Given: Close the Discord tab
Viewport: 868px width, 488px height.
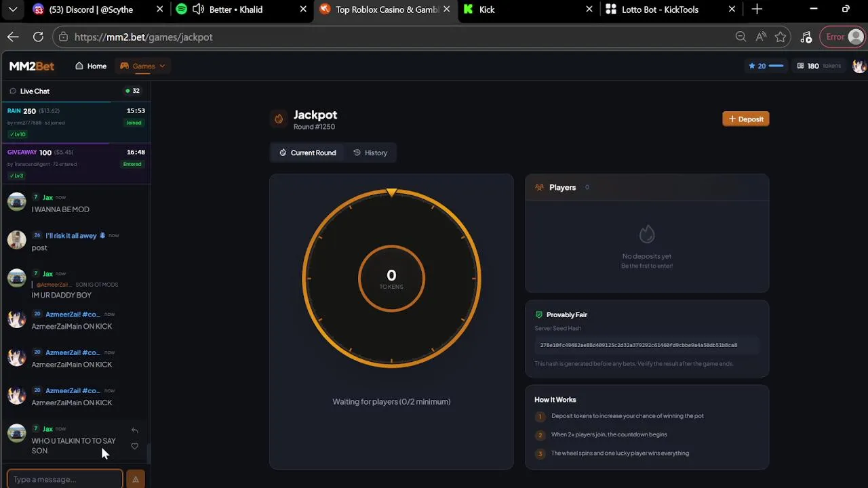Looking at the screenshot, I should click(x=160, y=9).
